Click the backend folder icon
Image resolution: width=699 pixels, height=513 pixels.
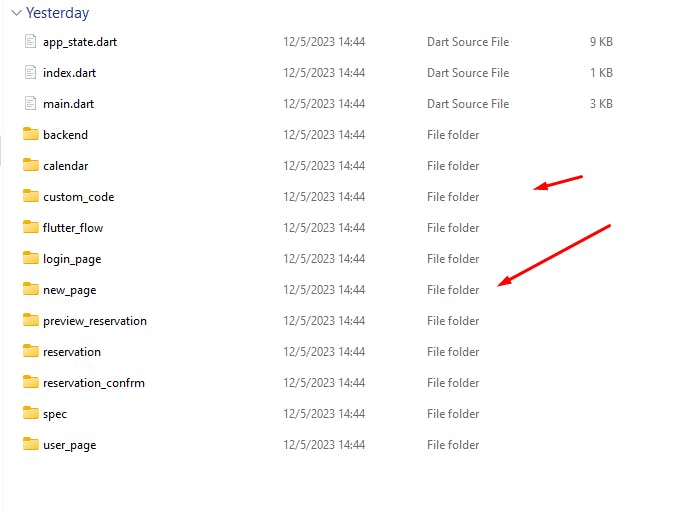(x=30, y=135)
